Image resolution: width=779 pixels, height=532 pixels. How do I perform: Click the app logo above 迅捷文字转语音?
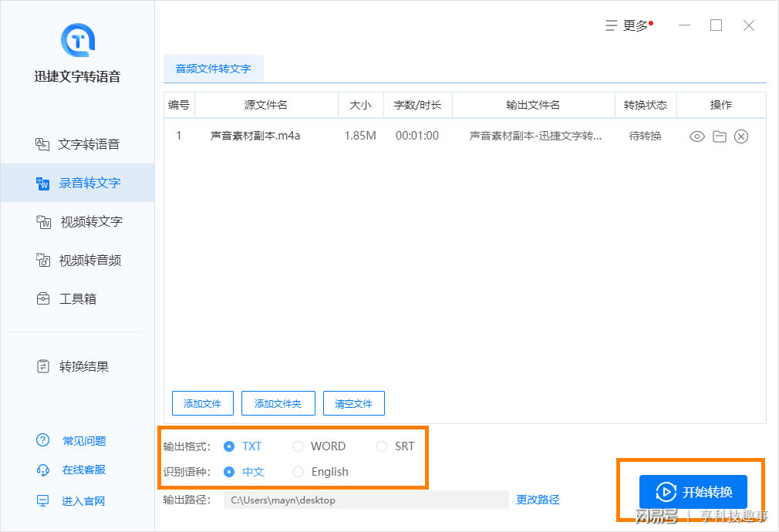[77, 40]
